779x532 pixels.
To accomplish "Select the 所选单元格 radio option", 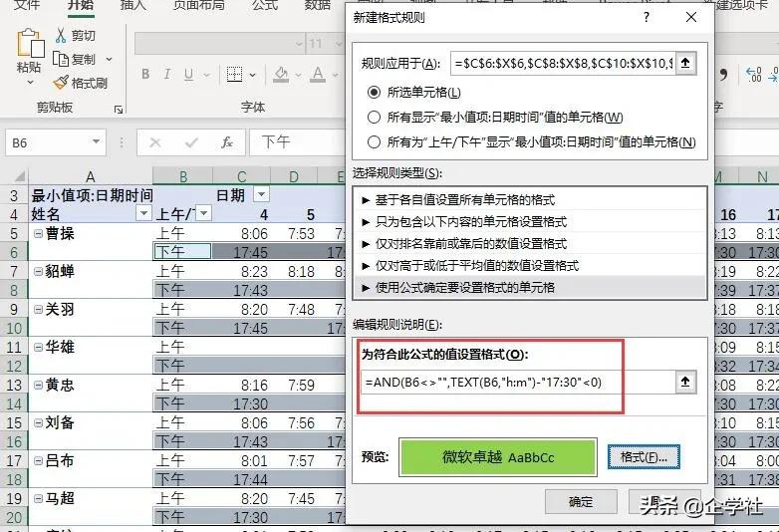I will click(374, 93).
